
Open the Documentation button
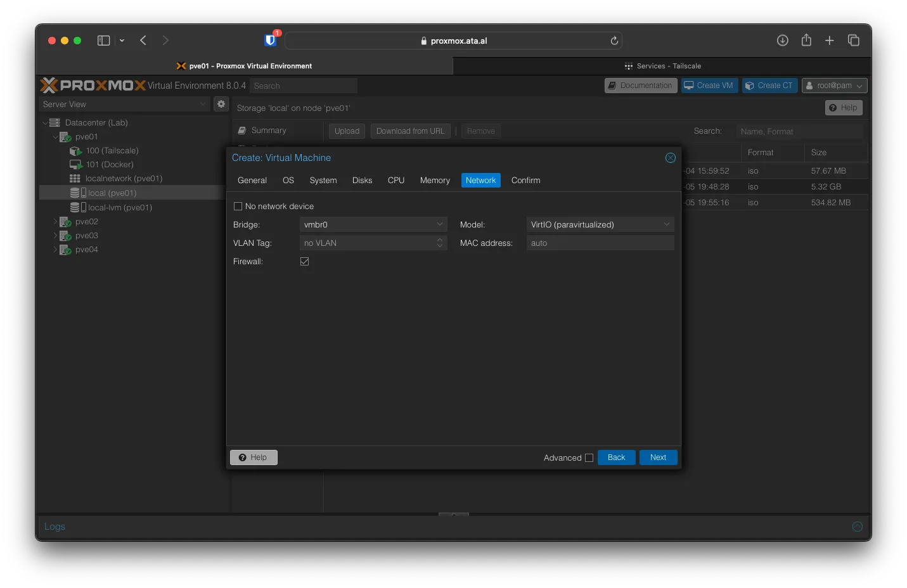point(641,86)
